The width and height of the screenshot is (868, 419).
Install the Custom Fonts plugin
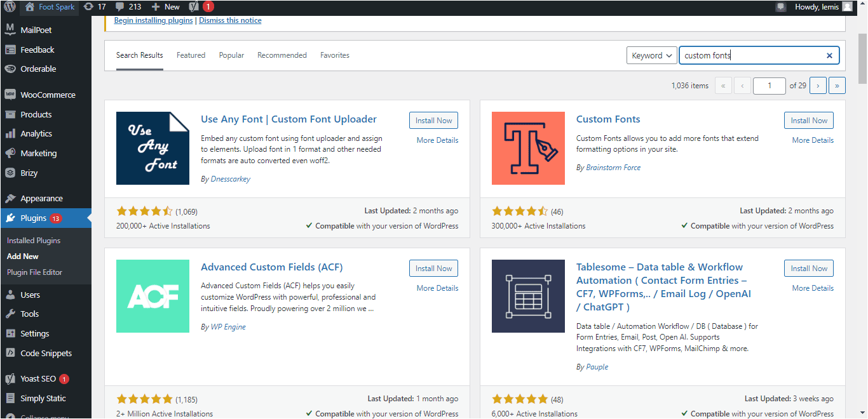point(809,121)
